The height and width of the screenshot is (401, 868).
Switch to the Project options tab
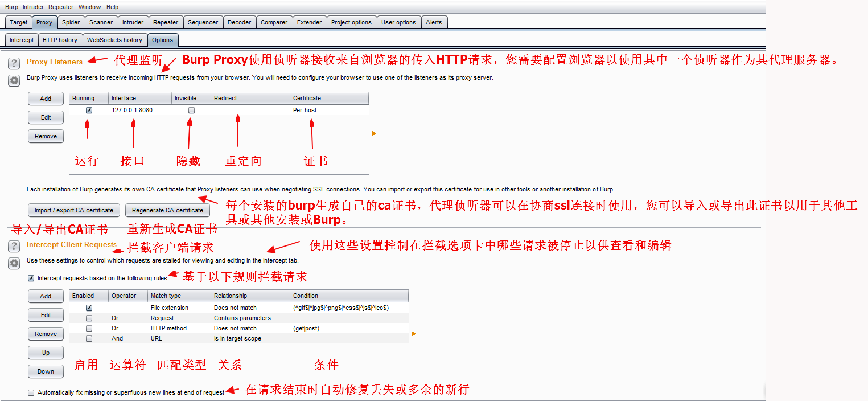[351, 22]
